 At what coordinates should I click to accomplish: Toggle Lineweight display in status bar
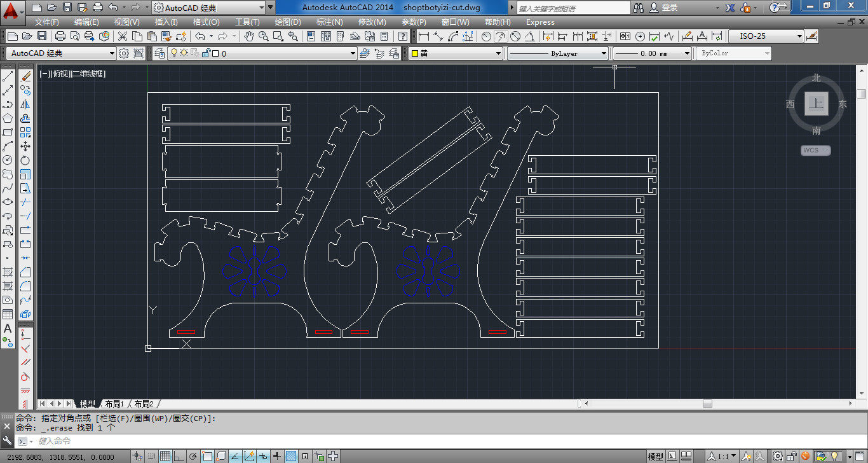coord(277,456)
